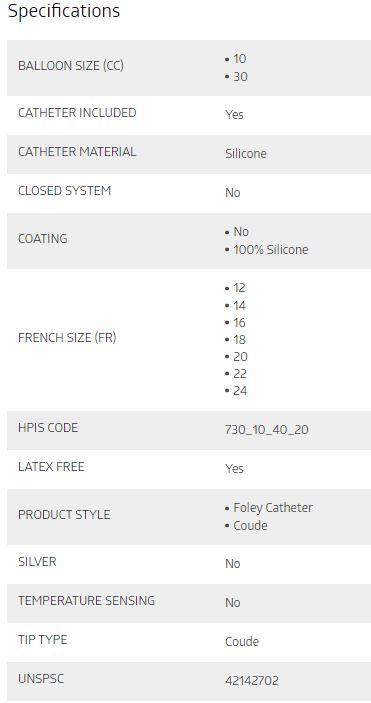The image size is (371, 703).
Task: Click the CLOSED SYSTEM label
Action: point(65,191)
